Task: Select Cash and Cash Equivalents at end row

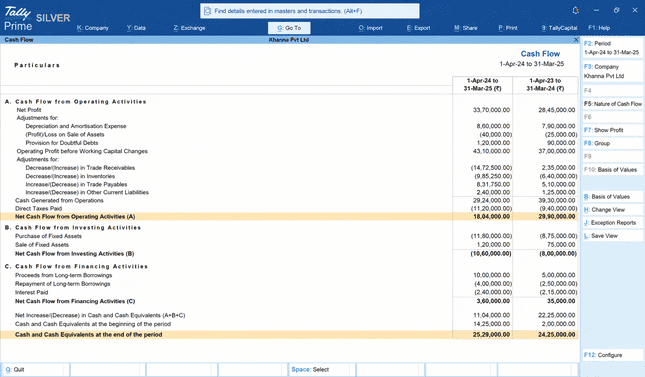Action: coord(289,335)
